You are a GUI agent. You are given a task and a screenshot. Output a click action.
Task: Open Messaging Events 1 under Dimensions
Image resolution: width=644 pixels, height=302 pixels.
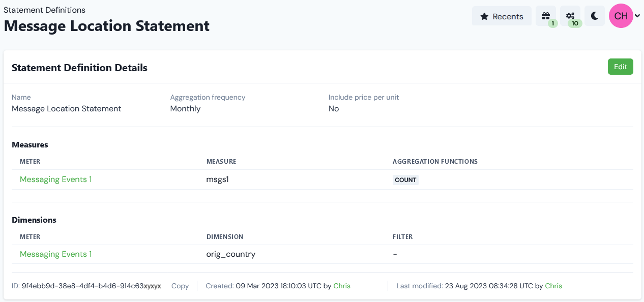pos(55,254)
